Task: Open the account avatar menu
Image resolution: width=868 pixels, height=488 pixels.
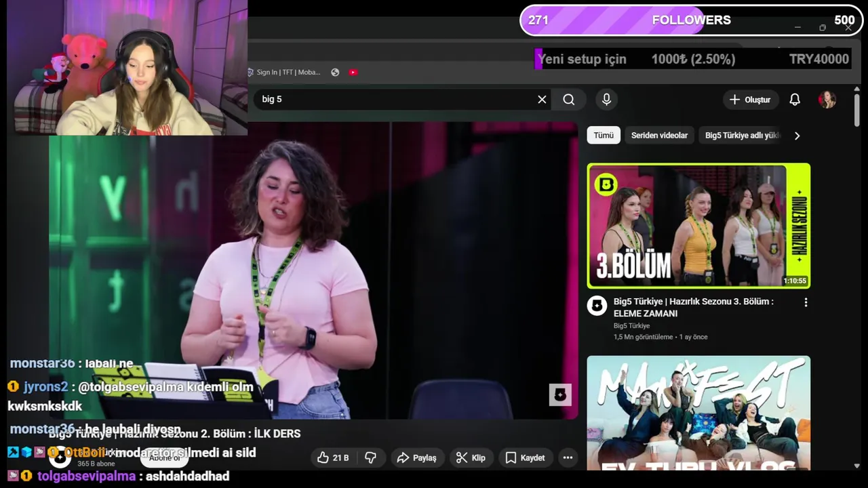Action: click(827, 100)
